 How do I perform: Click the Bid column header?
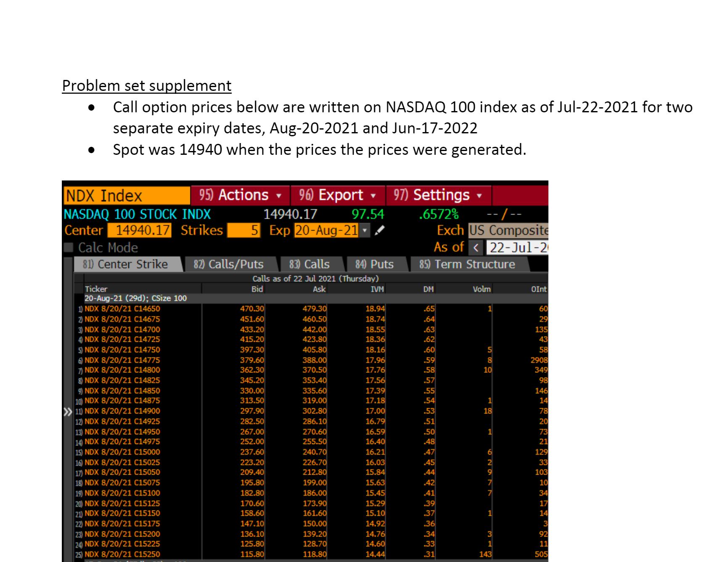tap(257, 289)
